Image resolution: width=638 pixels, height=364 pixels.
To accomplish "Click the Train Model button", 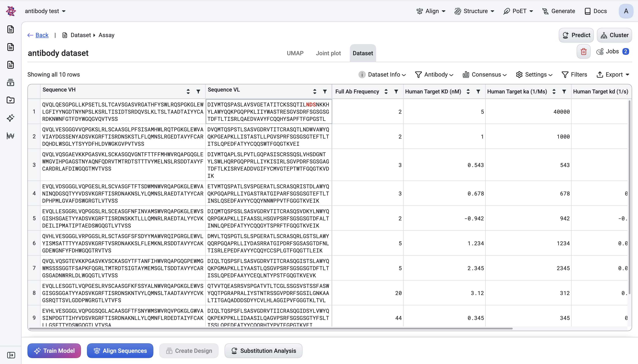I will click(54, 351).
